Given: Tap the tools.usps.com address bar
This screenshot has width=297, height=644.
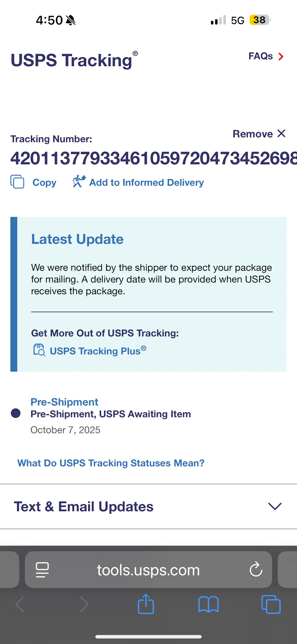Looking at the screenshot, I should click(148, 570).
